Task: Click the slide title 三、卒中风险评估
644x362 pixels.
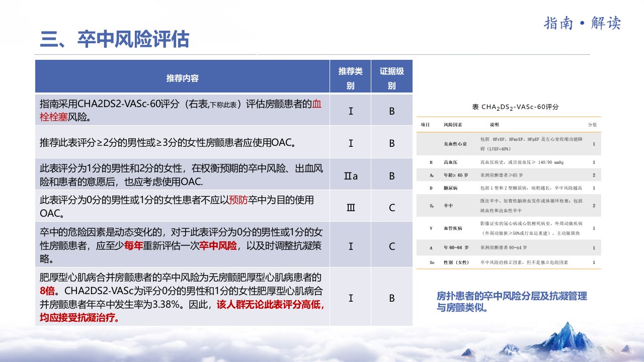Action: pyautogui.click(x=114, y=39)
